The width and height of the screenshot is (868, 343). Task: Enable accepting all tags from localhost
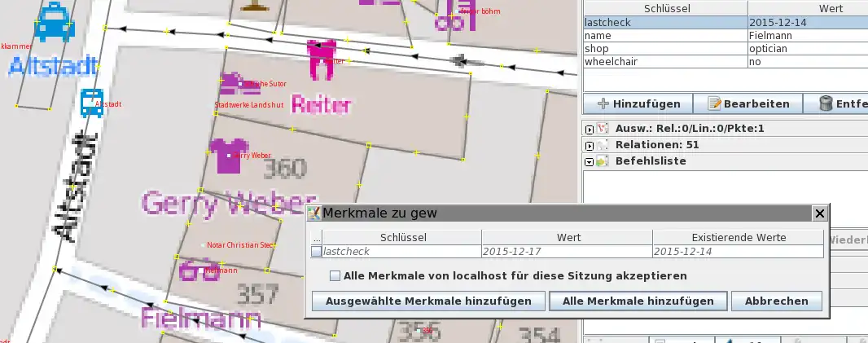pos(335,276)
